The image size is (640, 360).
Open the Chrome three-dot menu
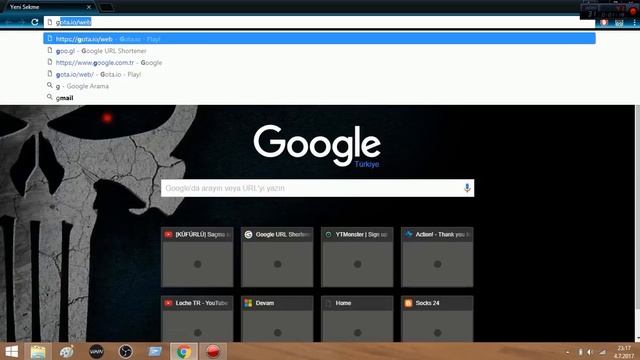pyautogui.click(x=634, y=23)
